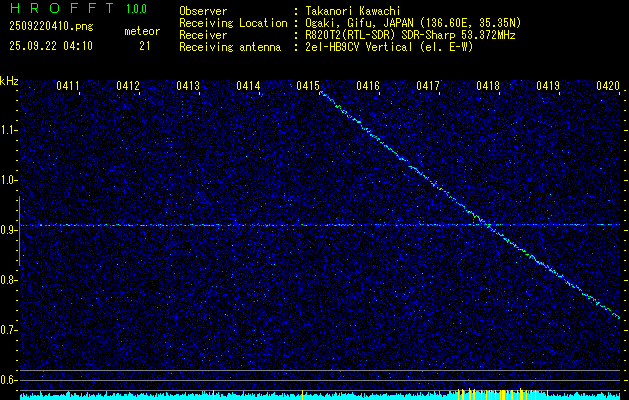Viewport: 629px width, 400px height.
Task: Select the 0420 time marker
Action: [608, 87]
